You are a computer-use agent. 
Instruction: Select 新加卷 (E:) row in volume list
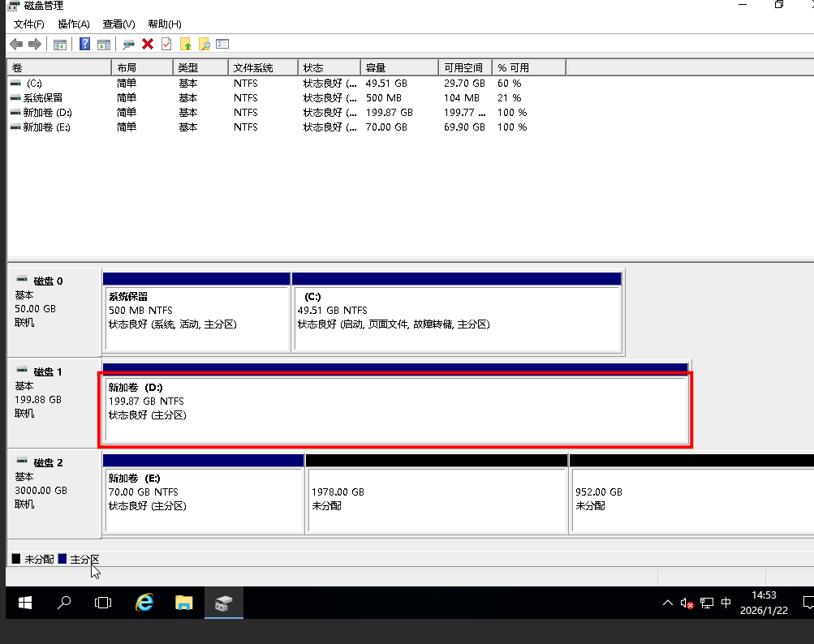[47, 127]
